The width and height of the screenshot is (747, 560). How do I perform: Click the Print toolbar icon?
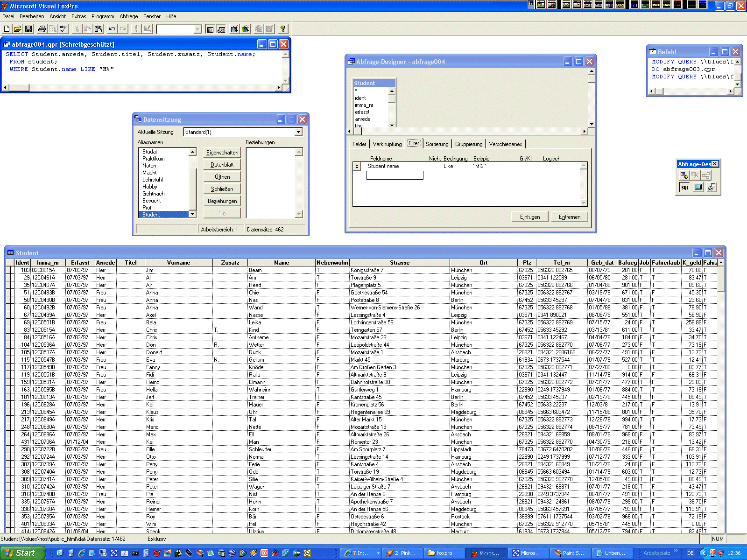point(42,29)
